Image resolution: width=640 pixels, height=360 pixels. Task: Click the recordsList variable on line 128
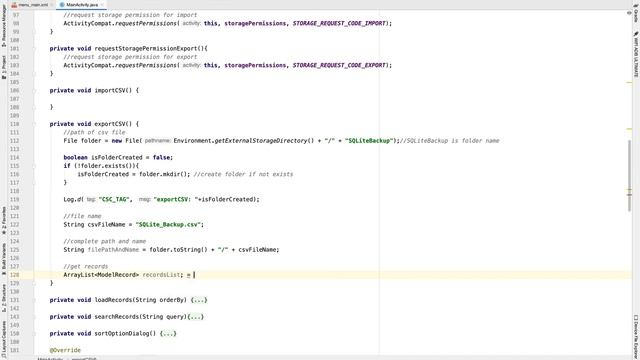click(x=161, y=275)
